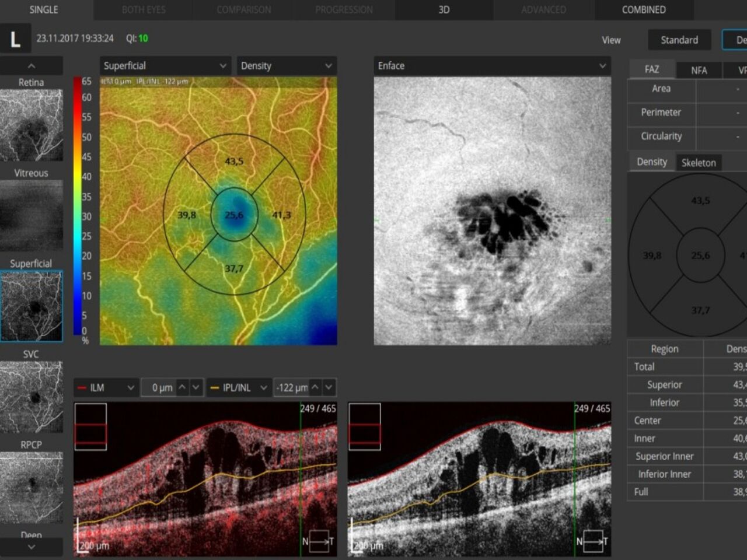Click the Enface angiography image
Screen dimensions: 747x560
(x=492, y=211)
